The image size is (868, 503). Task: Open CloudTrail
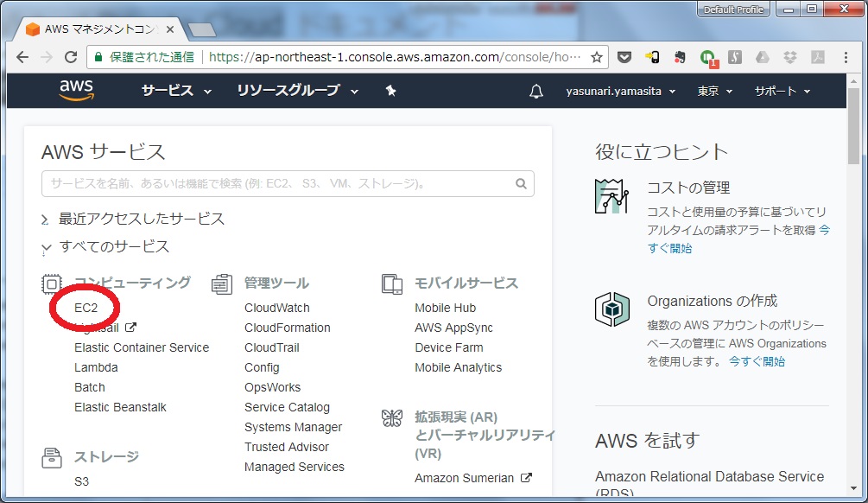(x=272, y=348)
